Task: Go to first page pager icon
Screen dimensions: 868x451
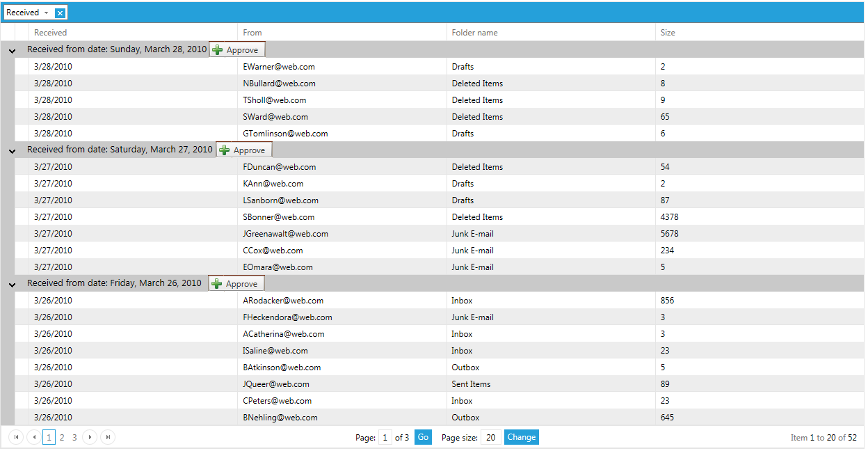Action: (x=16, y=437)
